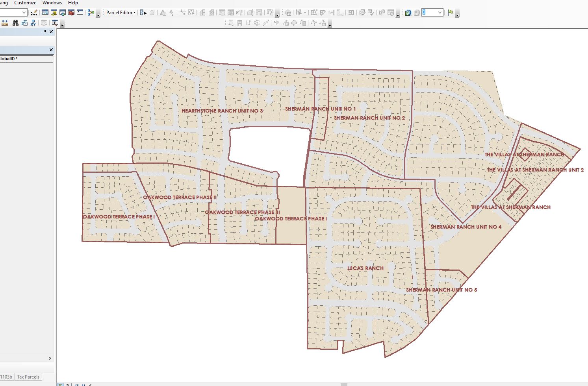Select the Measure ruler tool
This screenshot has height=386, width=588.
4,23
